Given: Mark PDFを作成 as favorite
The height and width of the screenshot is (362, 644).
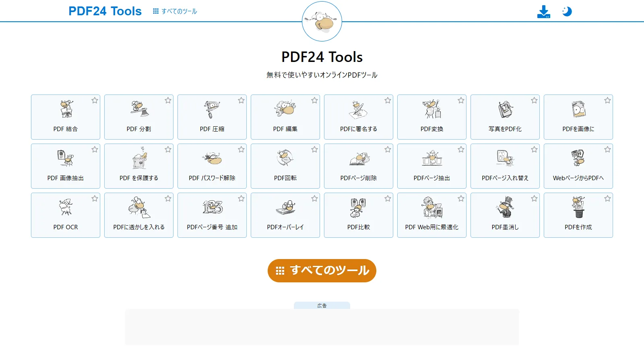Looking at the screenshot, I should click(x=607, y=199).
